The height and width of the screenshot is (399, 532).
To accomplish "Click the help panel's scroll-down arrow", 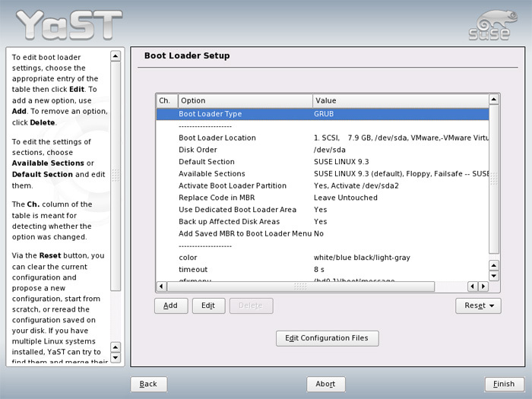I will click(116, 358).
